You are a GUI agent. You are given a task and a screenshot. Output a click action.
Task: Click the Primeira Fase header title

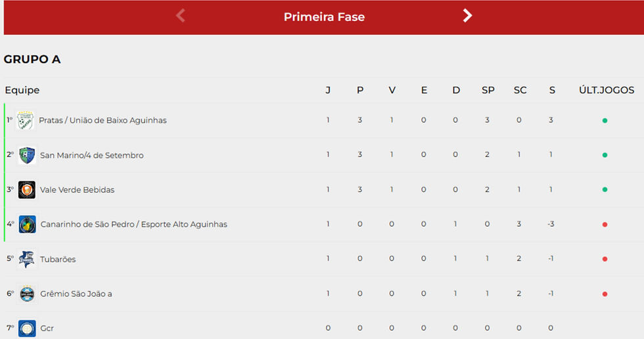(x=324, y=17)
